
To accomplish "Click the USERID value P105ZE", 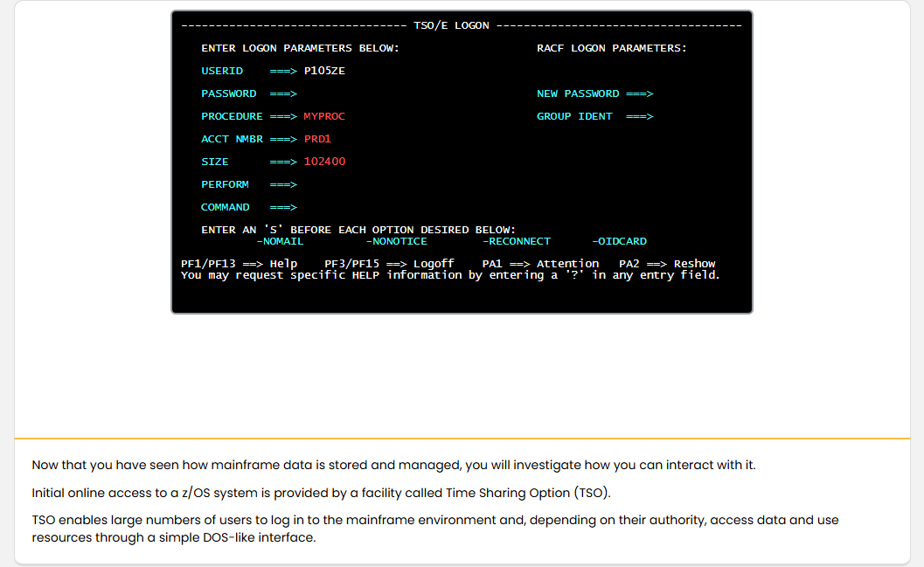I will (x=324, y=71).
